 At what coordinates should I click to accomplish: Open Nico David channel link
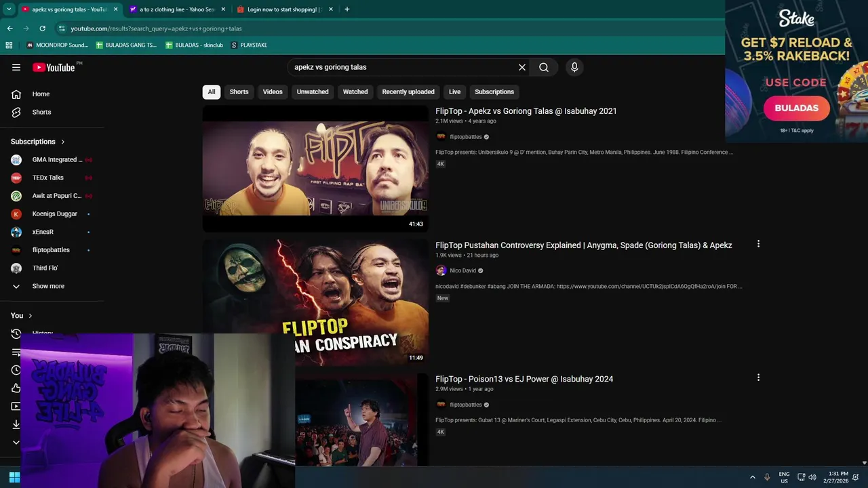point(462,270)
